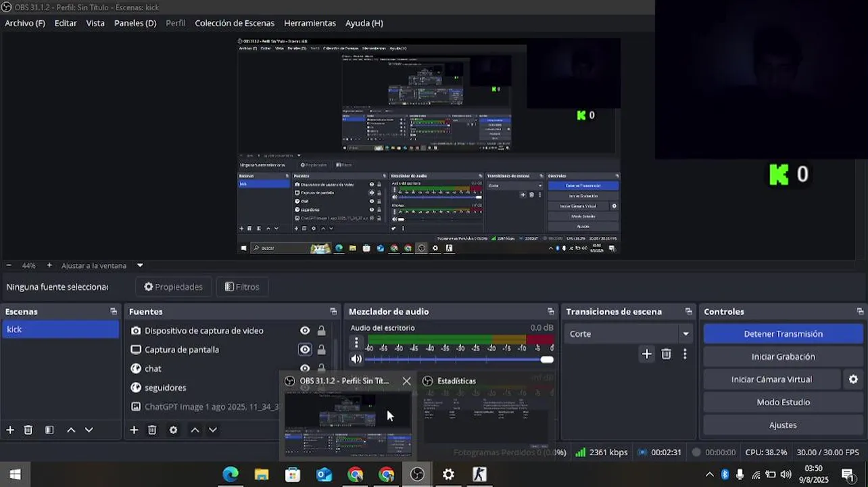Remove scene transition with trash icon
The image size is (868, 487).
click(x=666, y=354)
